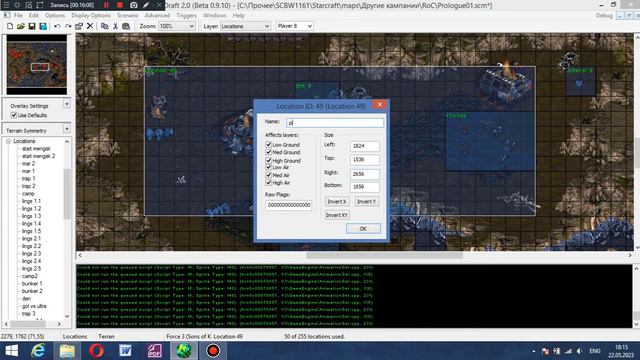Image resolution: width=640 pixels, height=360 pixels.
Task: Click the location Name input field
Action: [335, 122]
